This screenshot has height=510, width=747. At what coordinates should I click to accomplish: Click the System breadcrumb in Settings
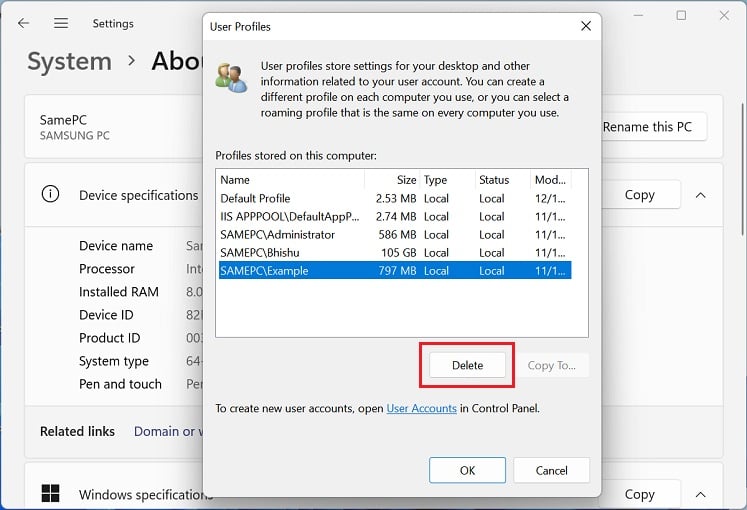(x=70, y=61)
